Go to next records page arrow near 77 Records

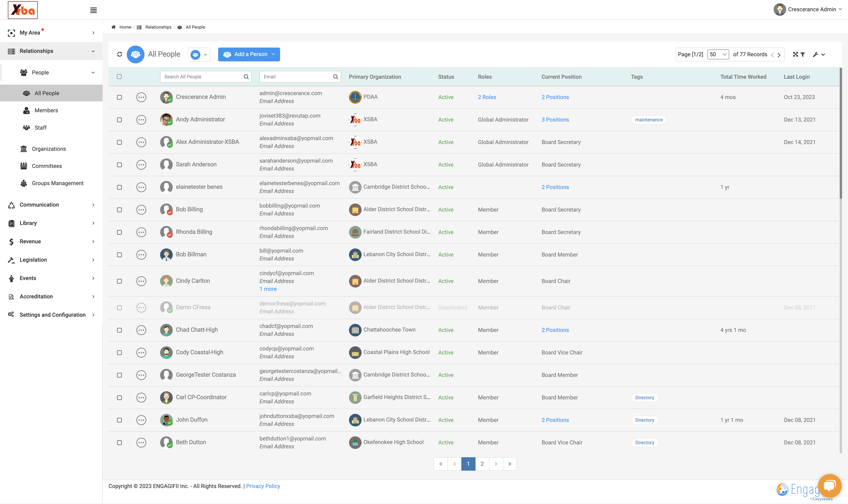tap(779, 55)
